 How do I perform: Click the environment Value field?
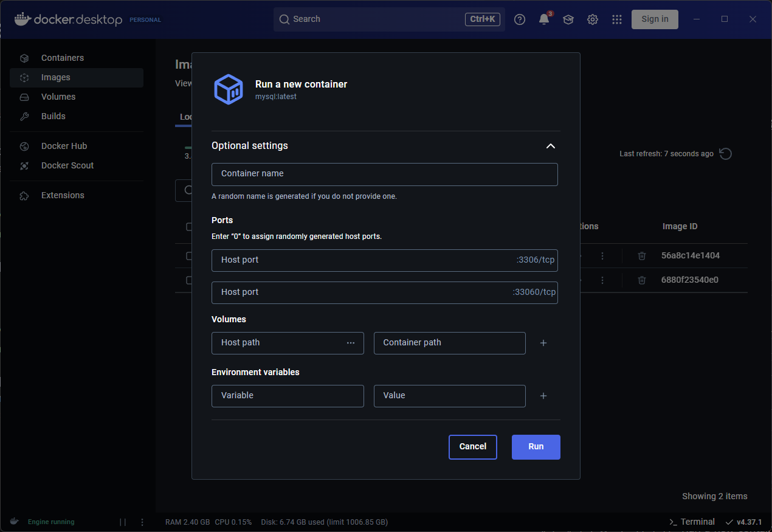point(450,396)
